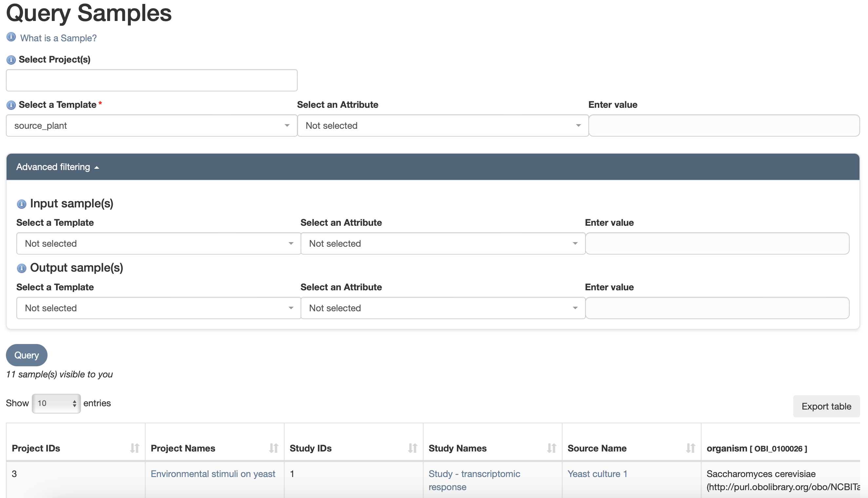Select the 'source_plant' template dropdown
The image size is (868, 498).
pos(151,126)
